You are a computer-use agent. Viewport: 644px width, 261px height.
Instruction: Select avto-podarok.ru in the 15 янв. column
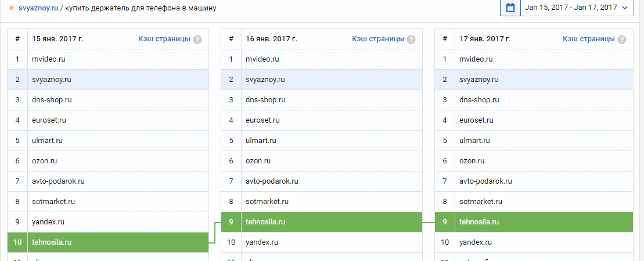click(x=58, y=181)
